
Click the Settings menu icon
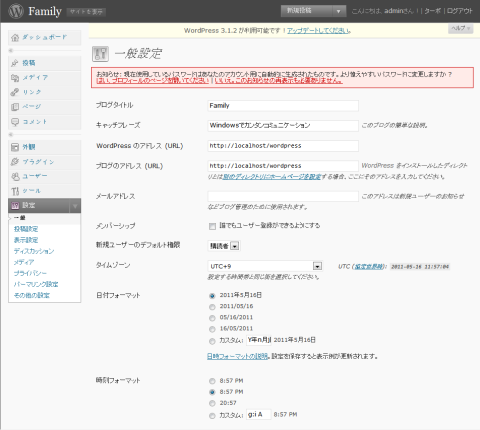point(15,206)
